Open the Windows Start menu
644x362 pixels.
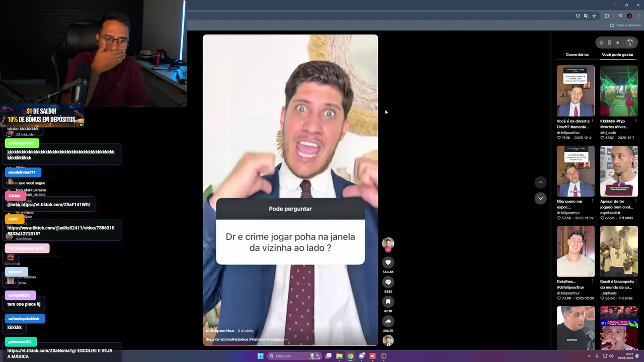point(261,356)
